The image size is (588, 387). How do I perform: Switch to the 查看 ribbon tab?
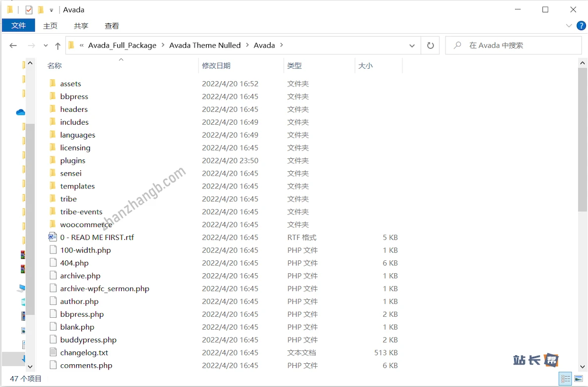112,26
